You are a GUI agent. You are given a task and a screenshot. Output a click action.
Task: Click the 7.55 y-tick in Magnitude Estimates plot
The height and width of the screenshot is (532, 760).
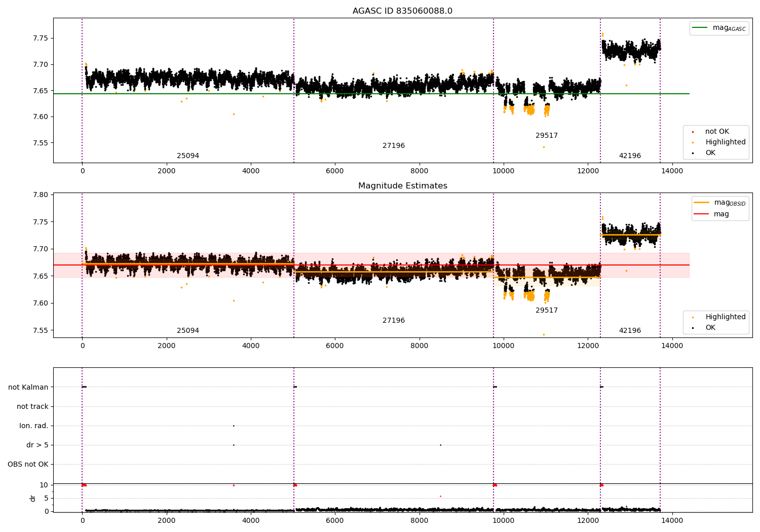point(41,331)
